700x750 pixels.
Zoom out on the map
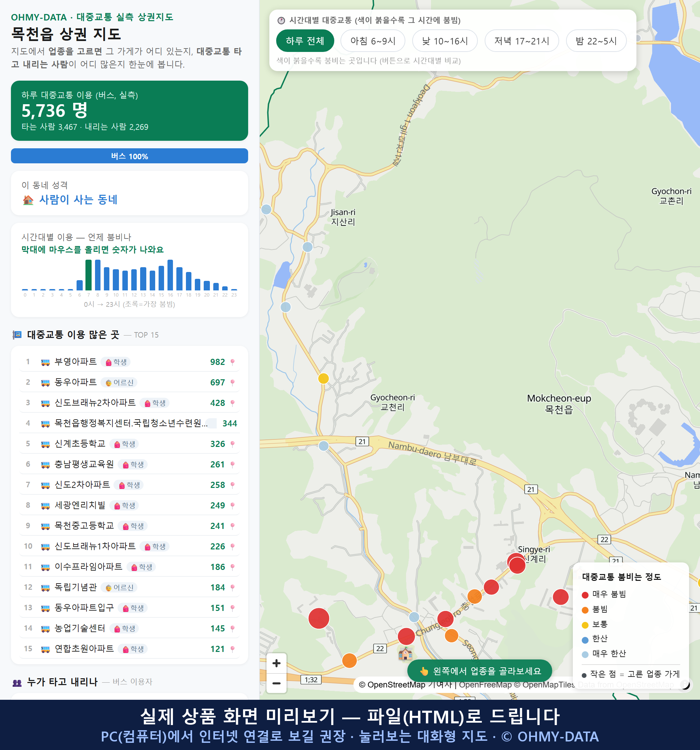[x=276, y=683]
